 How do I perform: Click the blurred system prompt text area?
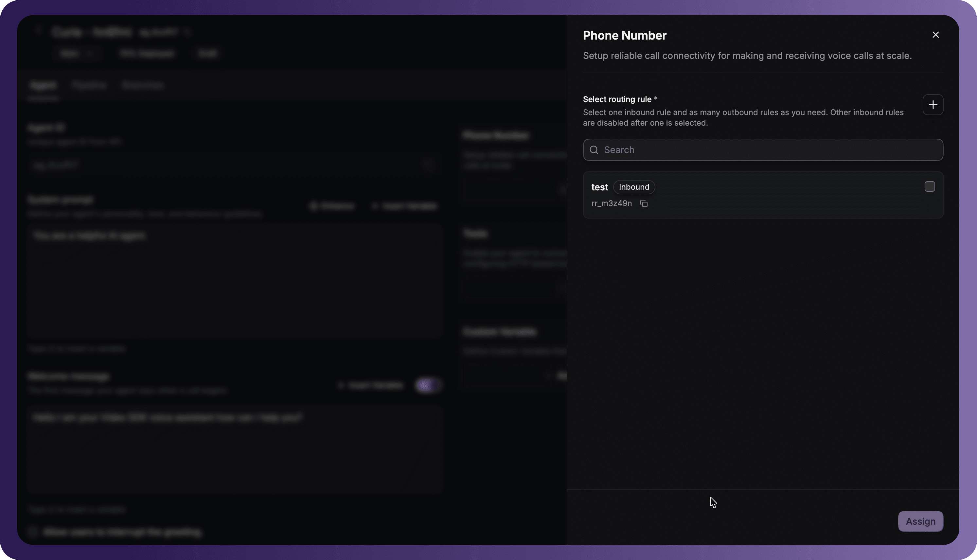click(235, 281)
